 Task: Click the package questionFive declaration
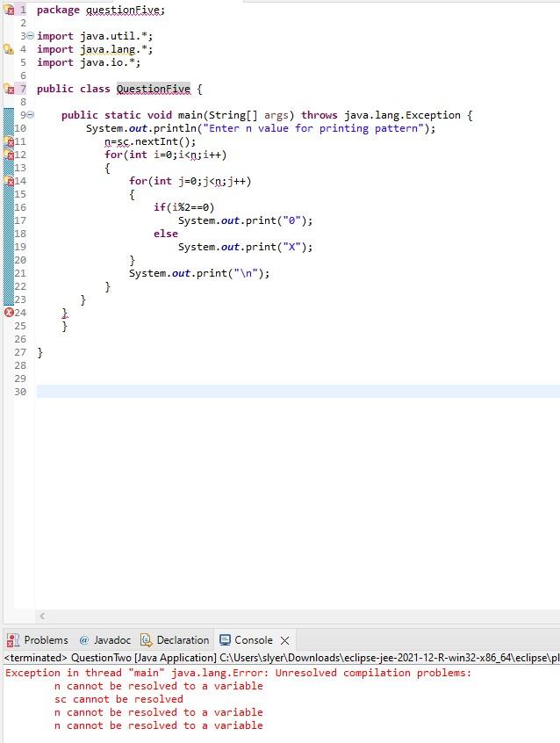click(101, 10)
